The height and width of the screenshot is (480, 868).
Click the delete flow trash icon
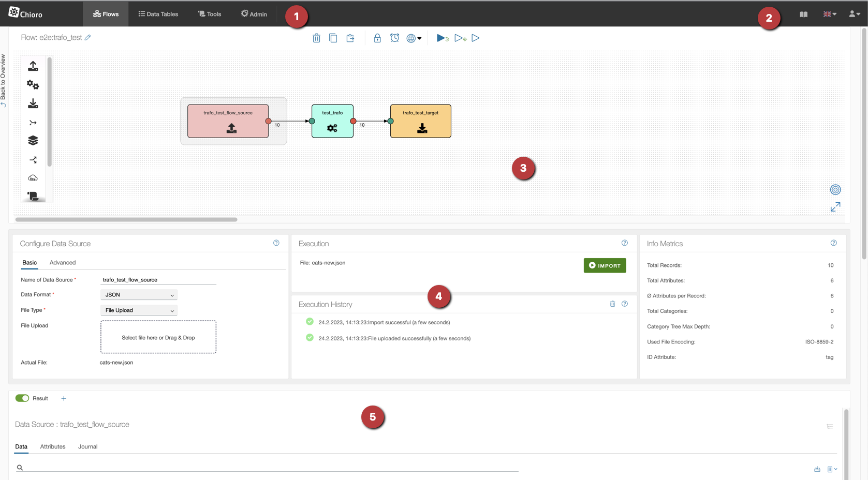(316, 38)
